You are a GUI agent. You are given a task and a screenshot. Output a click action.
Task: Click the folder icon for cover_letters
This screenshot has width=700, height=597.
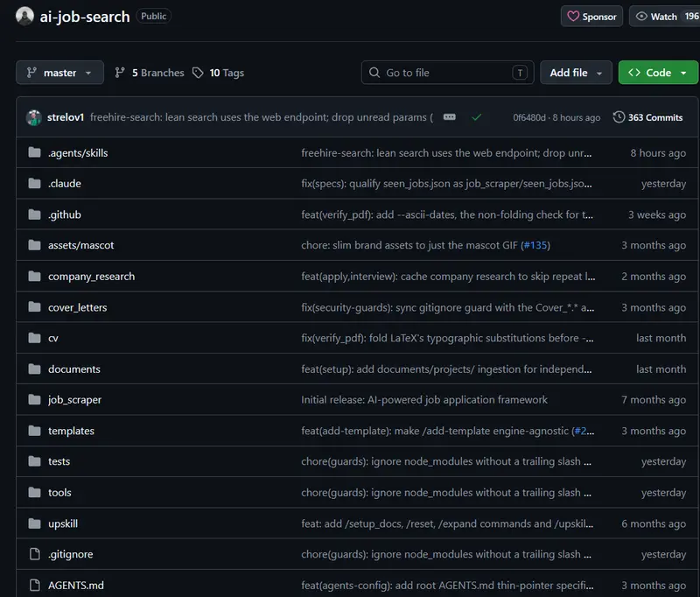coord(34,306)
